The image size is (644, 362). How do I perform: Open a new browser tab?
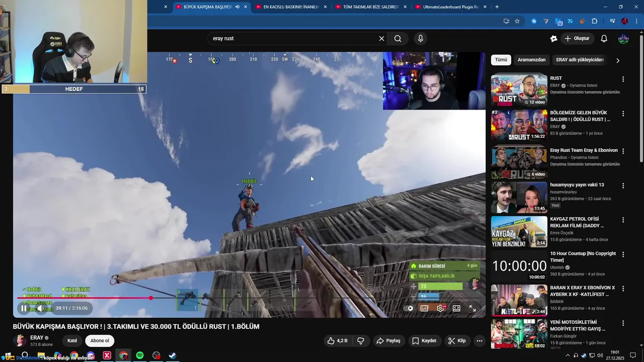coord(497,7)
